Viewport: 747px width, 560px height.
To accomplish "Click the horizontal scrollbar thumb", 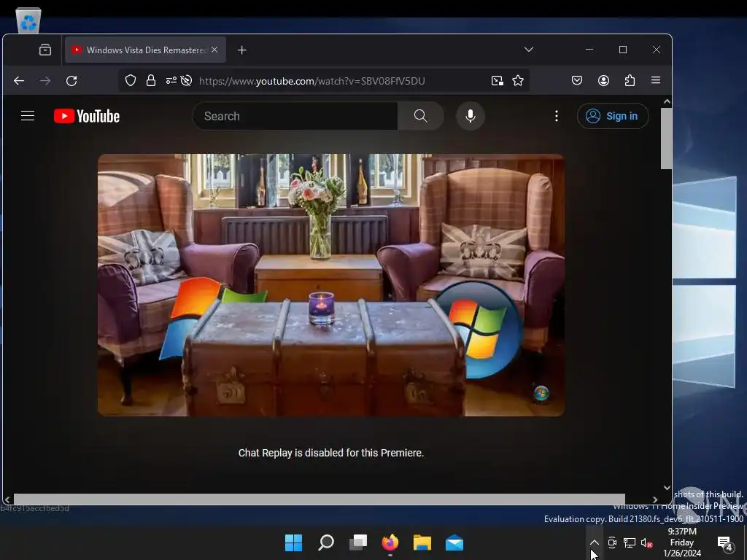I will 320,499.
